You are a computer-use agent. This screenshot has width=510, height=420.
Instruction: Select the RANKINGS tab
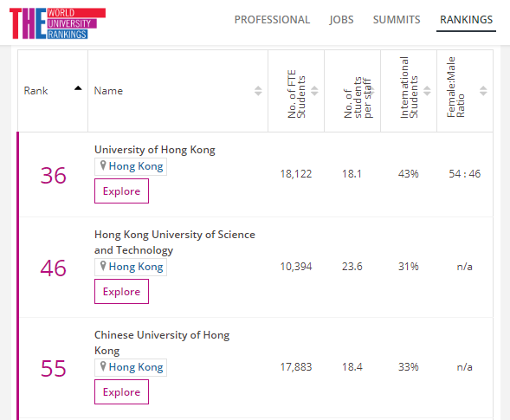pos(466,20)
